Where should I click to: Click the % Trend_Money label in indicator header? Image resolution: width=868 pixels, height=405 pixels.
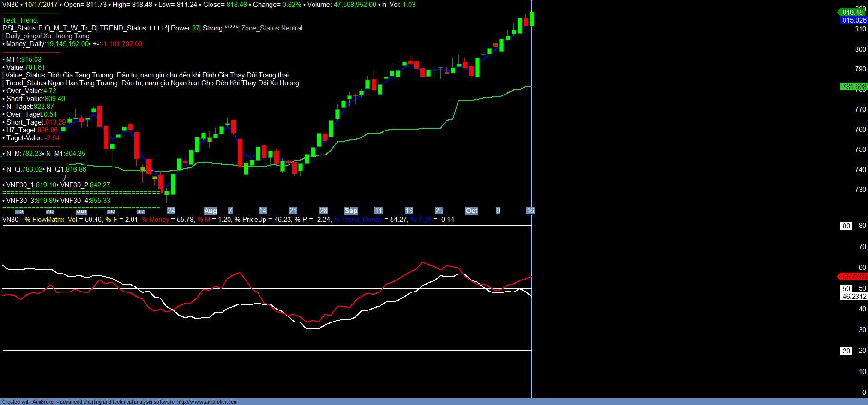pos(358,220)
